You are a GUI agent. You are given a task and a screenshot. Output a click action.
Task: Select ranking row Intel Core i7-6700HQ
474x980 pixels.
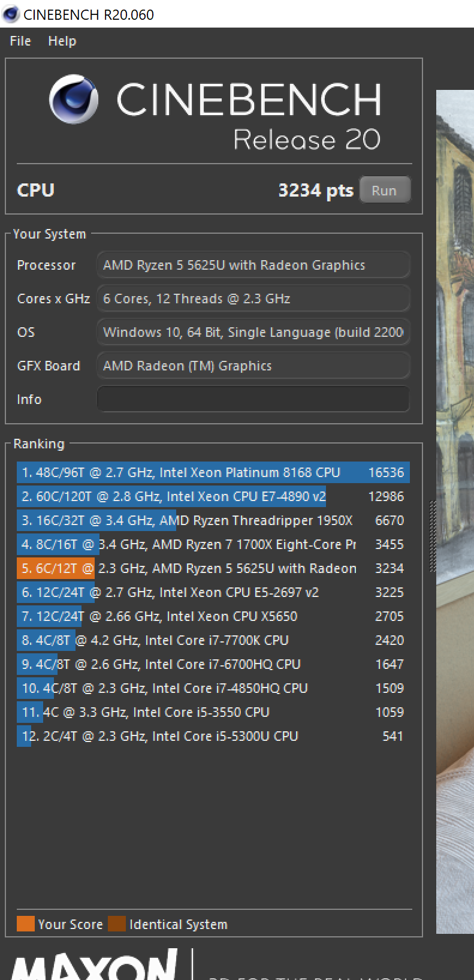pos(213,664)
